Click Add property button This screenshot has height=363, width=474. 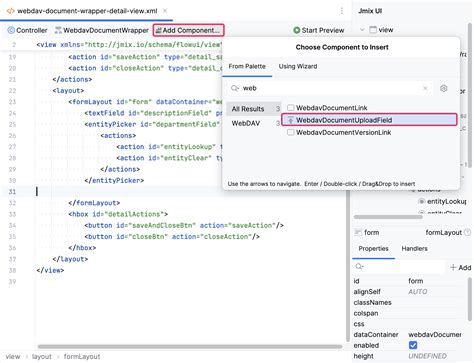pyautogui.click(x=460, y=267)
